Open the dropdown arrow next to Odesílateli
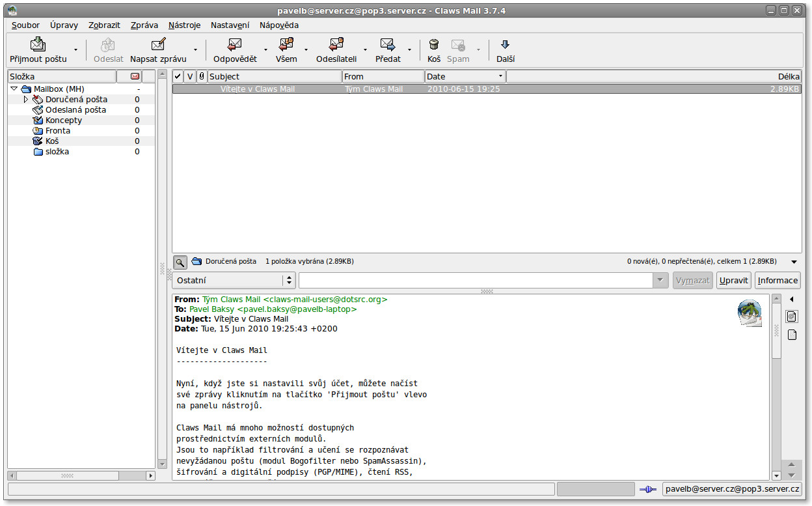The width and height of the screenshot is (812, 506). click(365, 49)
